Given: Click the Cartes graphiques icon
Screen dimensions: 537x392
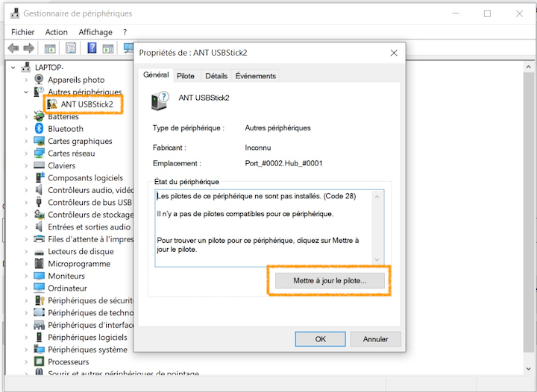Looking at the screenshot, I should click(x=39, y=141).
